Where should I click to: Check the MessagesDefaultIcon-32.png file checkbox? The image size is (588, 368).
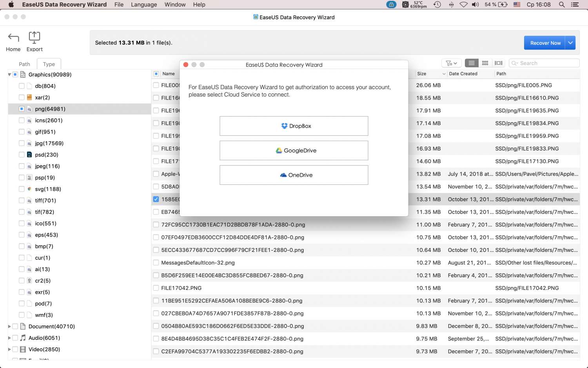point(156,263)
